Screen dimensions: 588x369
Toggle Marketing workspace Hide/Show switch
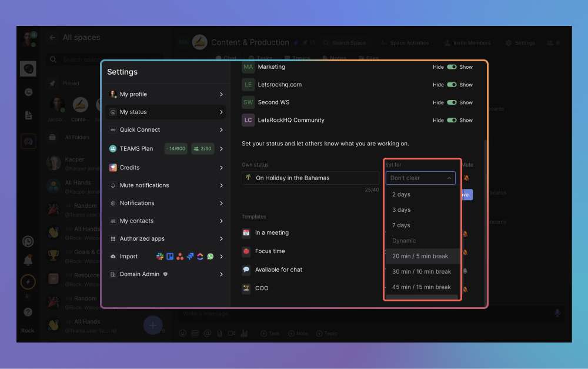[x=452, y=67]
